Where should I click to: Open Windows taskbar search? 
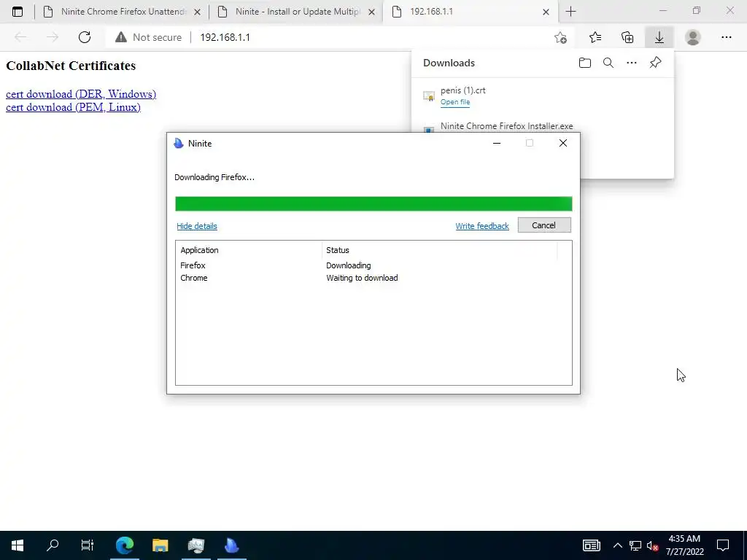pos(53,545)
